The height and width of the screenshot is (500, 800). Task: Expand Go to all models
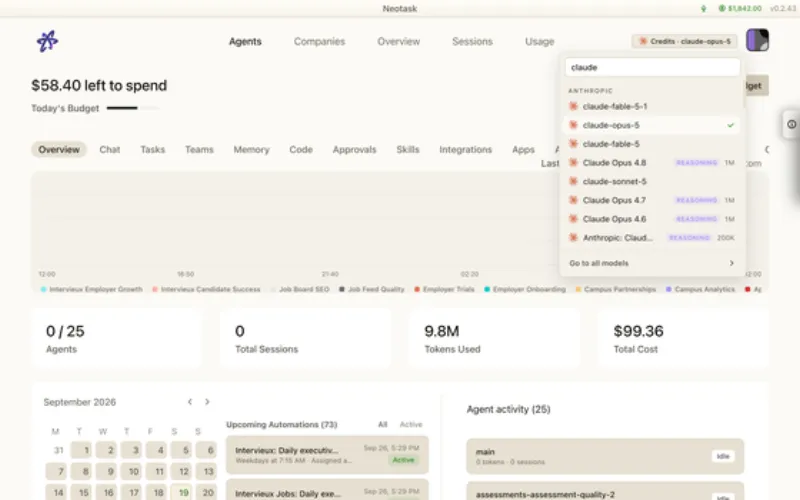[652, 263]
